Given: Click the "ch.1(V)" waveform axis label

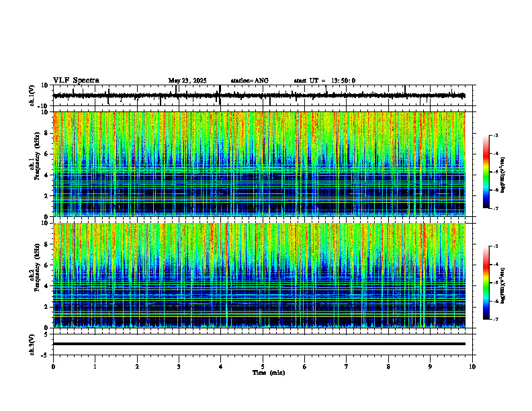Looking at the screenshot, I should 32,95.
